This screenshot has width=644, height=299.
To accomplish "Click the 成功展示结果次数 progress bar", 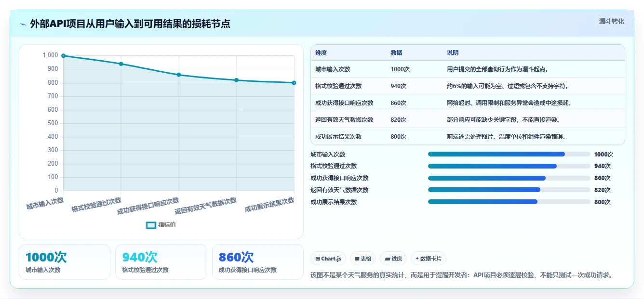I will (x=509, y=202).
